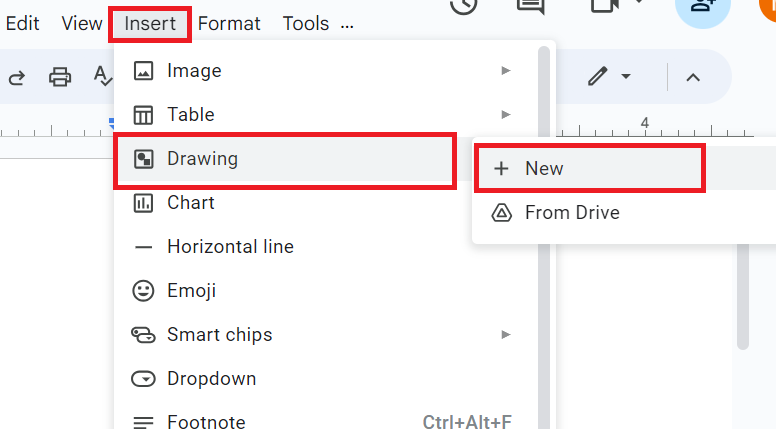Click the Insert menu scrollbar
The width and height of the screenshot is (776, 429).
544,200
